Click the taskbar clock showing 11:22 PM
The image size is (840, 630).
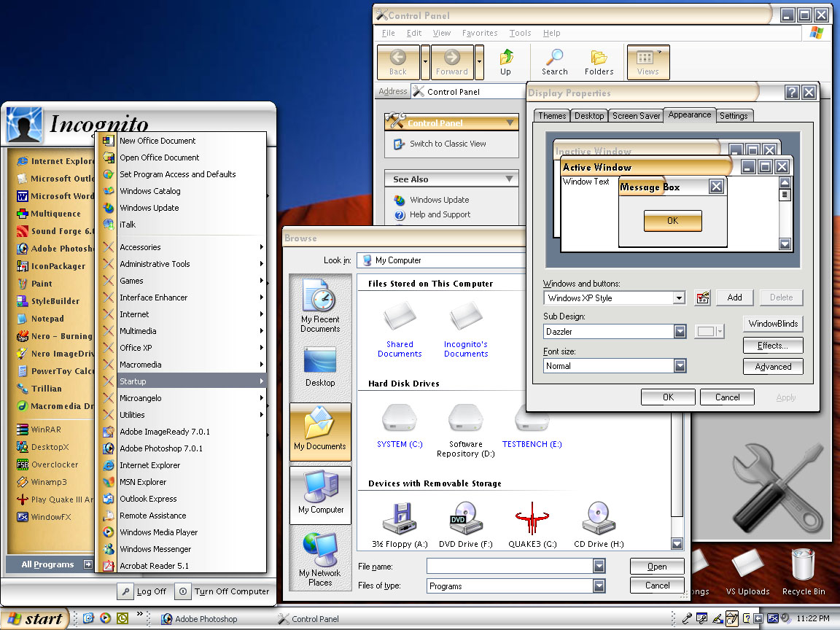click(x=813, y=618)
